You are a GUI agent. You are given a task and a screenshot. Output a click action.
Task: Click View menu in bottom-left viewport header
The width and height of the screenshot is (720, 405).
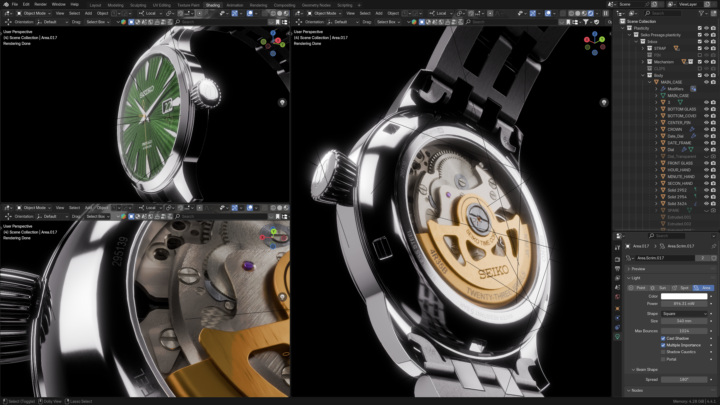[x=60, y=208]
